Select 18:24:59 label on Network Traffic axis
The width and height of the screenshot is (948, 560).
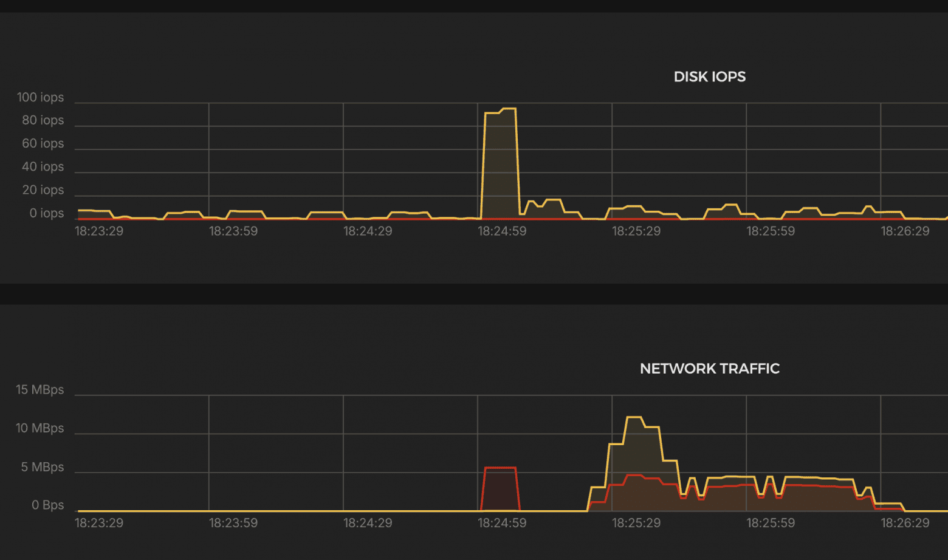(x=502, y=523)
